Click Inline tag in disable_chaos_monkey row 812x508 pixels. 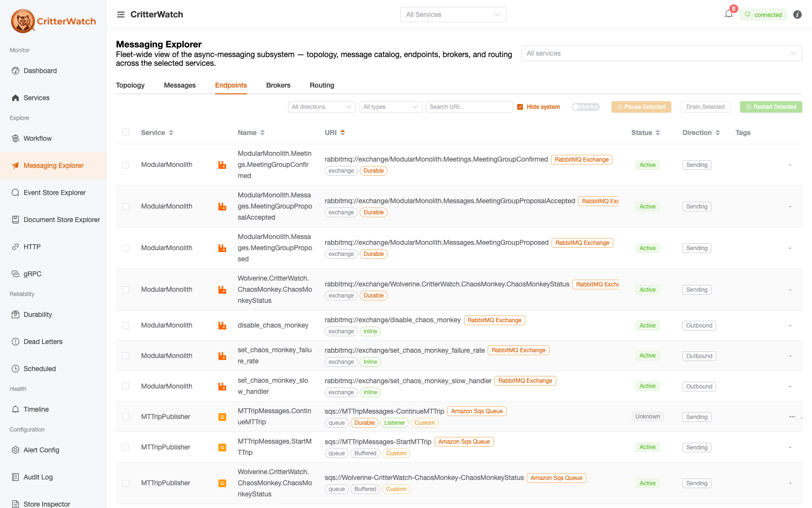(x=370, y=331)
